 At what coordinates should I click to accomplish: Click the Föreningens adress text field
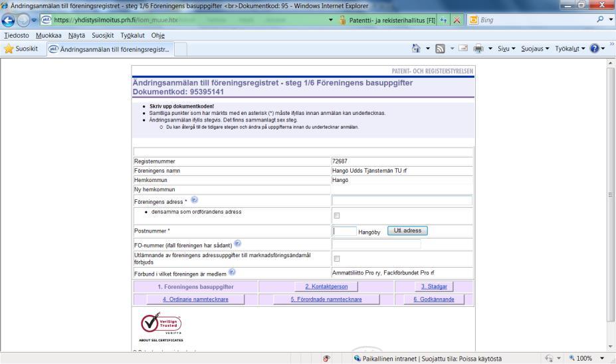click(x=402, y=201)
